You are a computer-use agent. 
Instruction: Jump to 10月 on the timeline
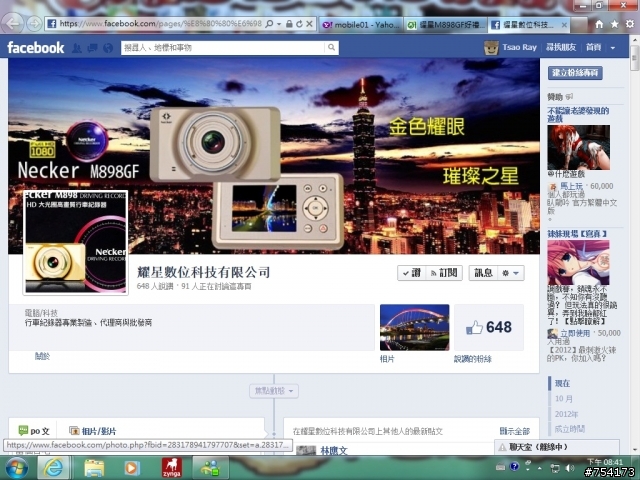point(563,398)
